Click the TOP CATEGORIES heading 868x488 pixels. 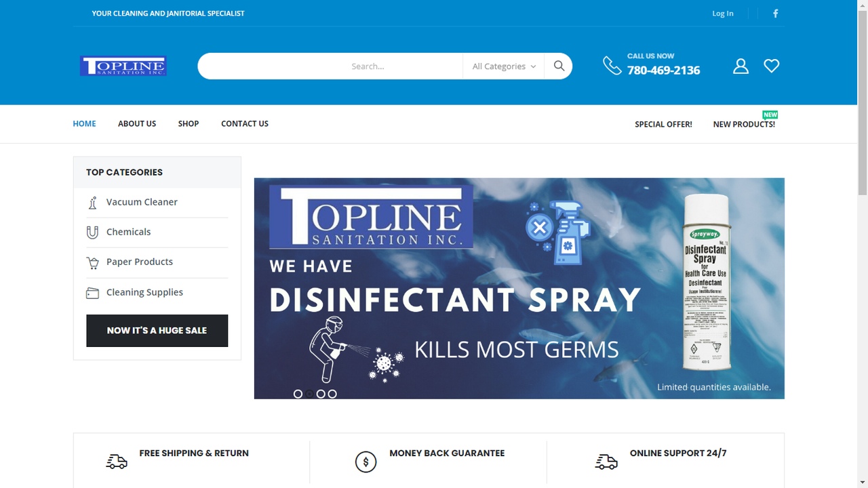pyautogui.click(x=124, y=172)
